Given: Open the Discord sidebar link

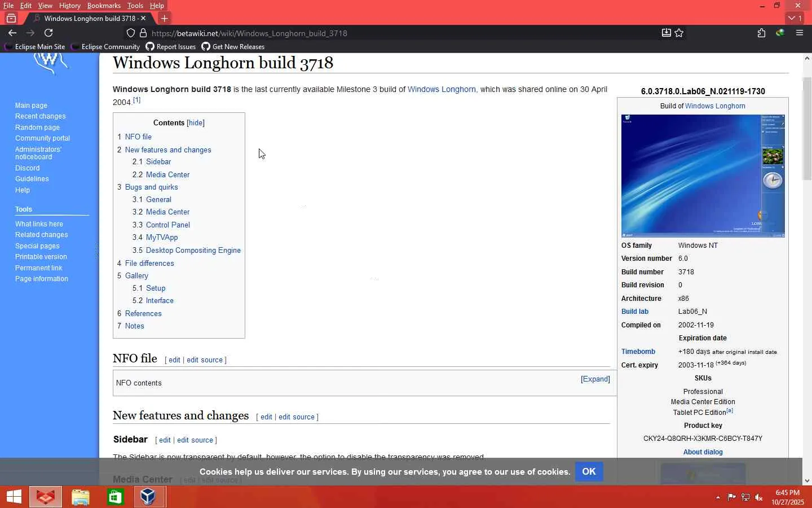Looking at the screenshot, I should click(x=28, y=168).
